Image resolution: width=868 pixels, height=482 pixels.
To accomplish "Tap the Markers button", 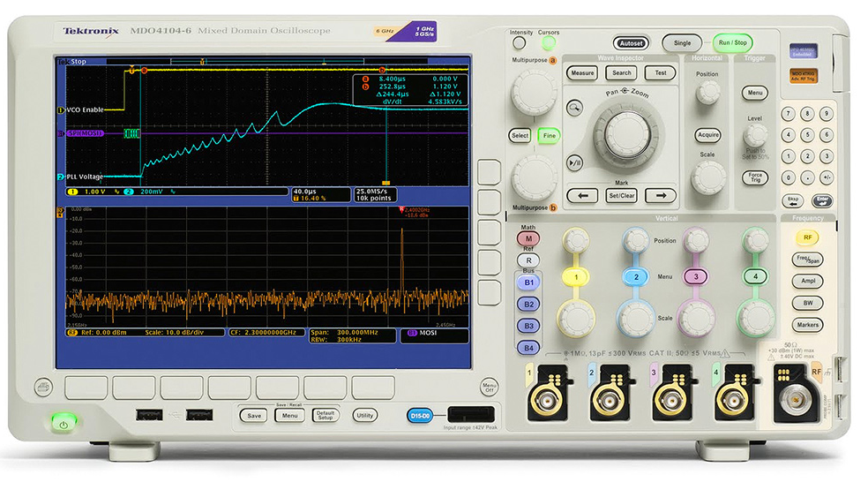I will (x=808, y=325).
